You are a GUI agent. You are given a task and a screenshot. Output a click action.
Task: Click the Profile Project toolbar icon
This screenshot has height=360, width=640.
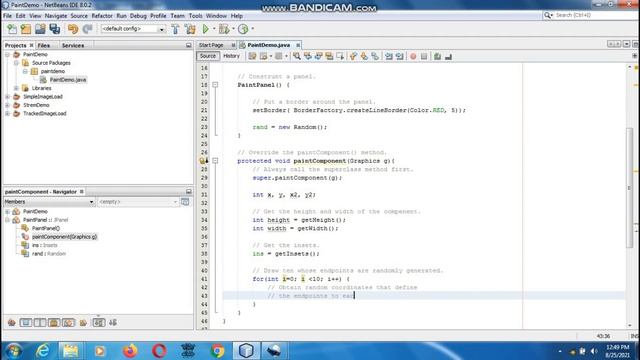243,29
